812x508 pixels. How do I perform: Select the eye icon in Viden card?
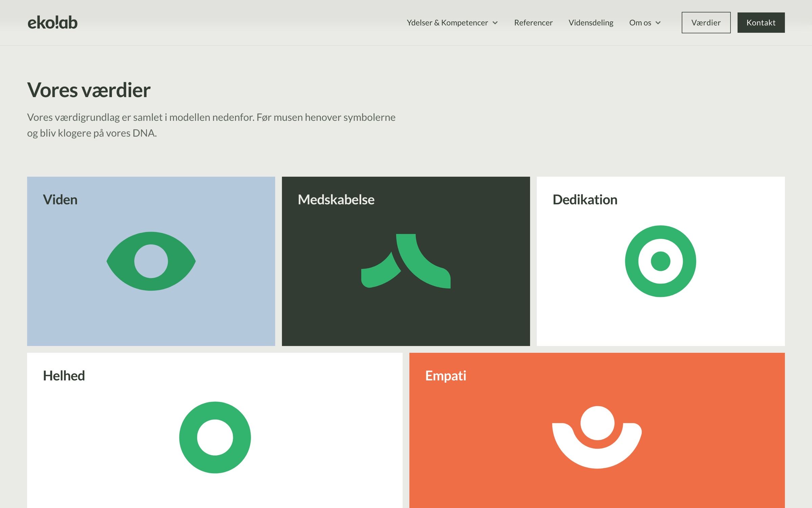pos(151,261)
